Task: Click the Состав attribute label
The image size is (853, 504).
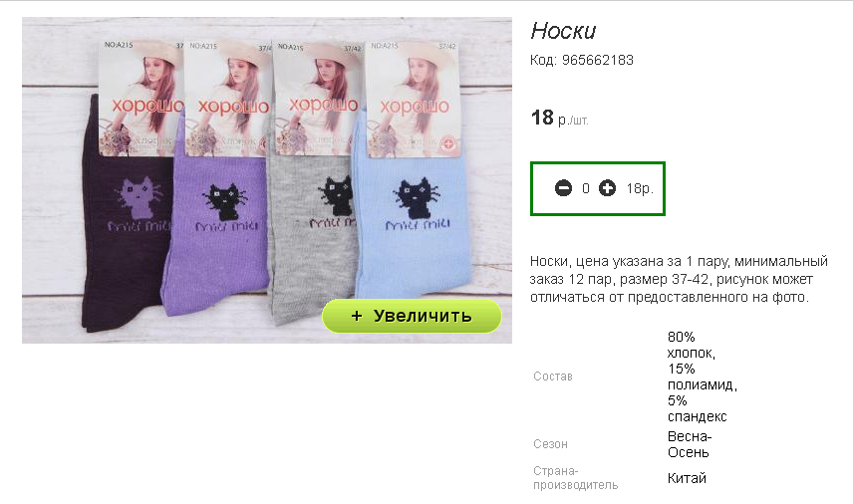Action: [553, 377]
